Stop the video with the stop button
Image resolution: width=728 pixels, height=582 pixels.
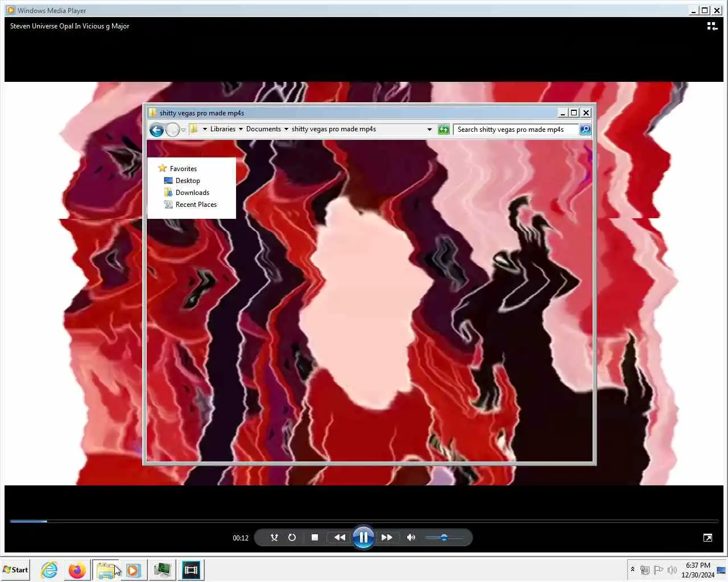315,537
